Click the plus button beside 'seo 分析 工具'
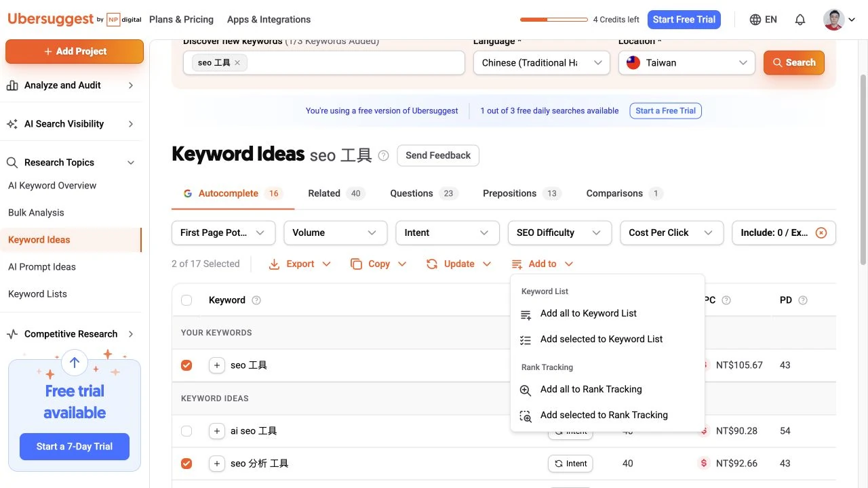Viewport: 868px width, 488px height. click(x=216, y=464)
